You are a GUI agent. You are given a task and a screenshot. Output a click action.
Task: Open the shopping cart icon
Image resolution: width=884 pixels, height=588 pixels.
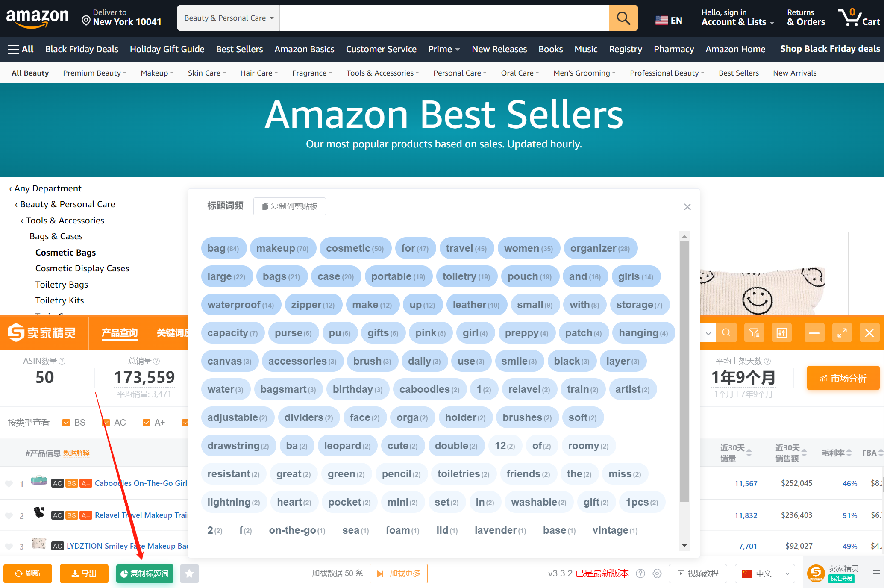859,18
